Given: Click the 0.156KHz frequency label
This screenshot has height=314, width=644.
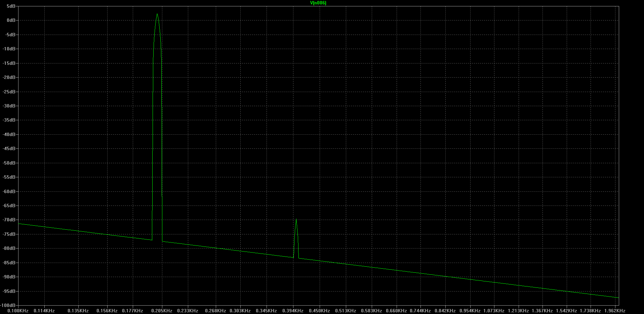Looking at the screenshot, I should pos(107,311).
